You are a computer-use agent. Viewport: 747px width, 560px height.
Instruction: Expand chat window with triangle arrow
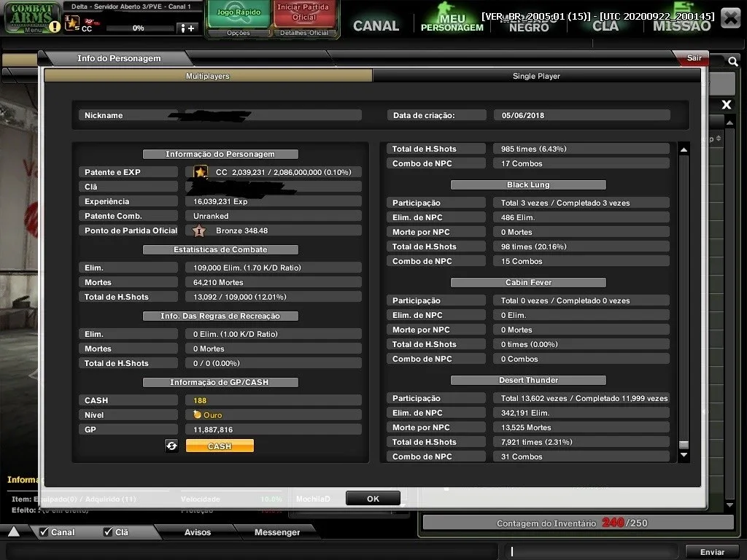pyautogui.click(x=14, y=532)
